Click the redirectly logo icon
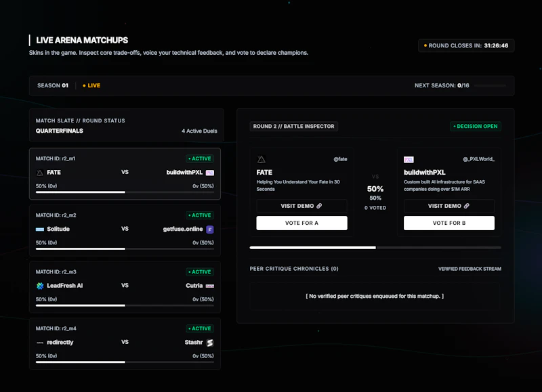The image size is (542, 392). click(40, 343)
